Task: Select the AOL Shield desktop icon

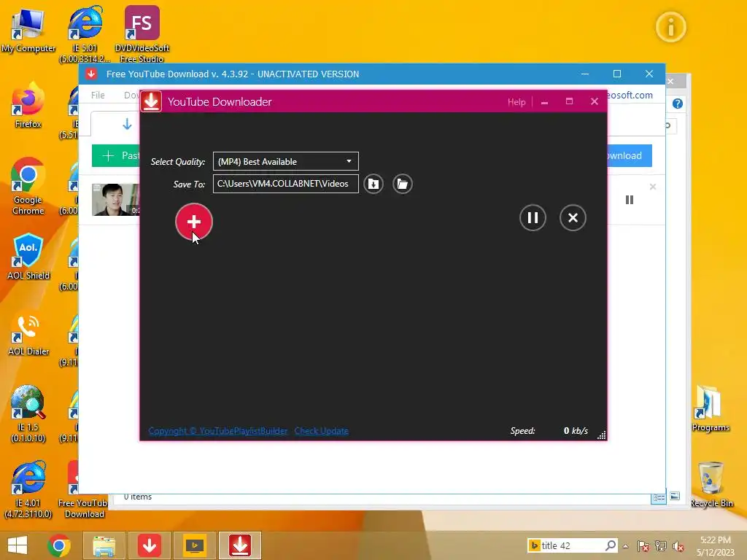Action: [x=28, y=256]
